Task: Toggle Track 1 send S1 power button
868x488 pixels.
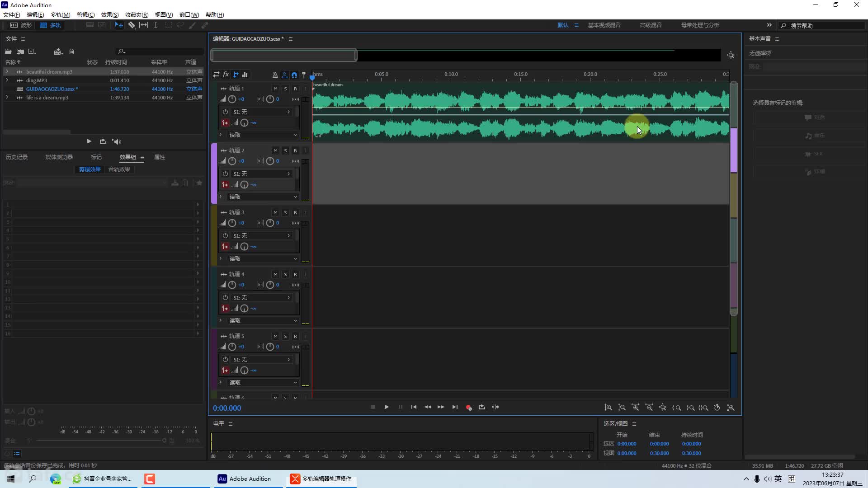Action: [x=225, y=112]
